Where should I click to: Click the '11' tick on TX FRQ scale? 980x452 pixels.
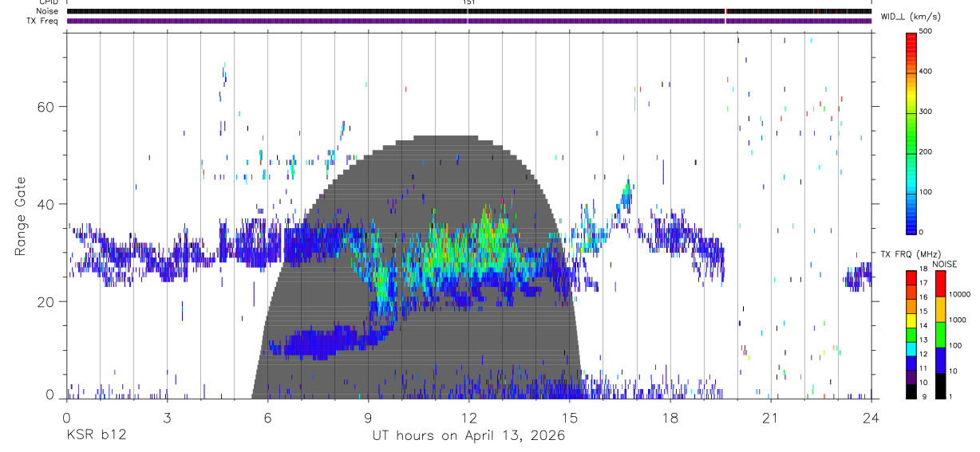[923, 368]
